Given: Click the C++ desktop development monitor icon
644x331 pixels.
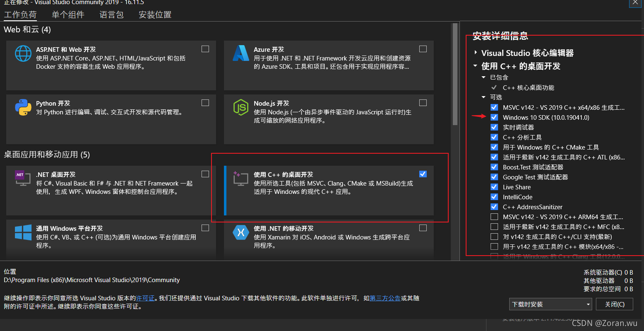Looking at the screenshot, I should coord(241,178).
